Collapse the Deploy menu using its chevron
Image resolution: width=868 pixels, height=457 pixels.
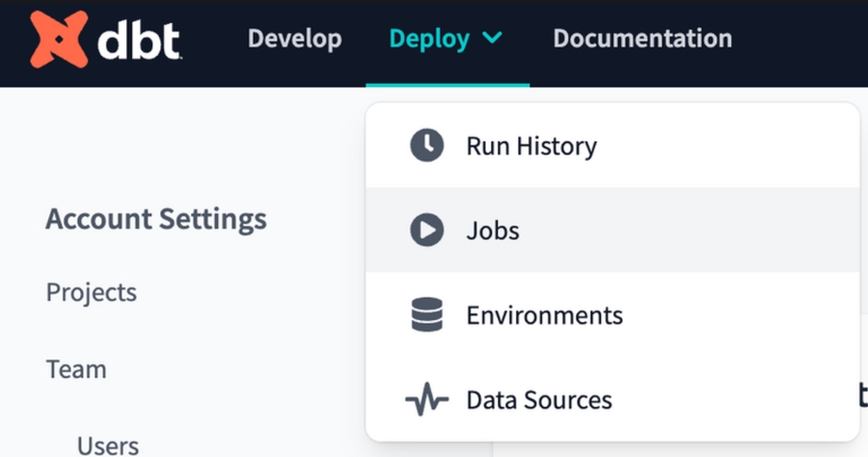click(x=492, y=39)
